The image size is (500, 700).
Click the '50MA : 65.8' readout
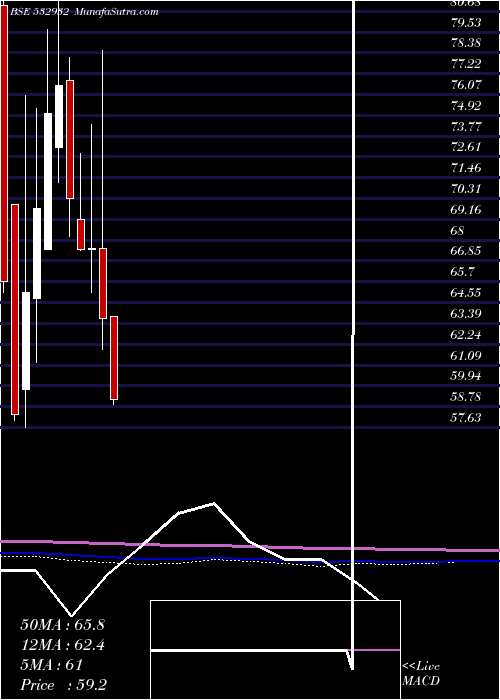(62, 625)
